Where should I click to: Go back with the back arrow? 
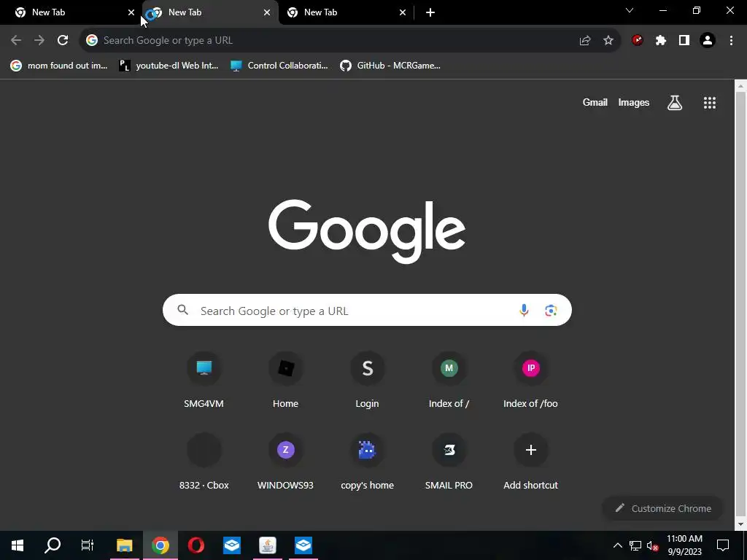16,41
